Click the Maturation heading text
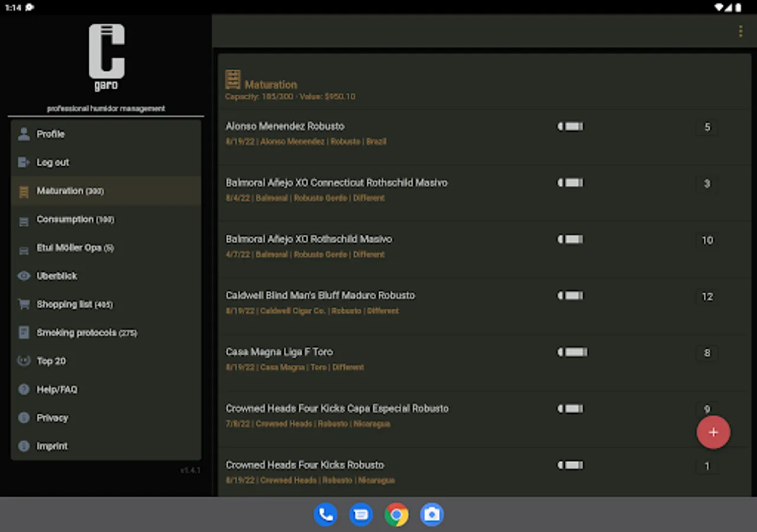757x532 pixels. [x=271, y=85]
